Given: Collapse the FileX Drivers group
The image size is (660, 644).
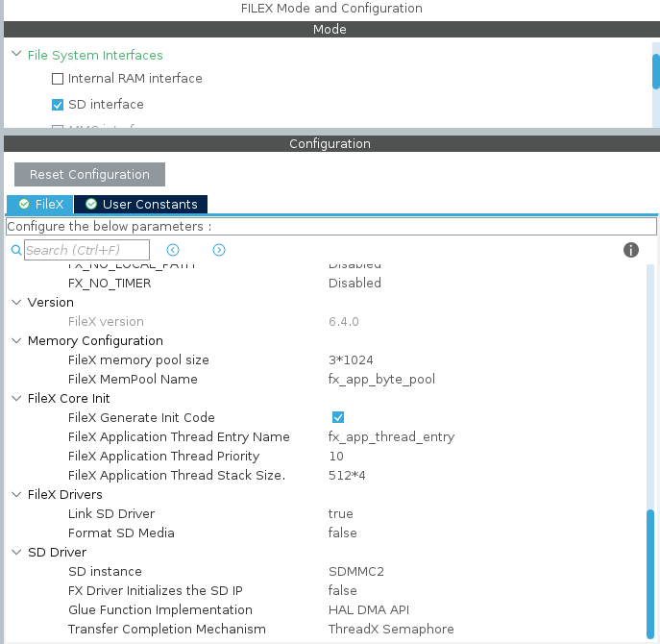Looking at the screenshot, I should [16, 494].
